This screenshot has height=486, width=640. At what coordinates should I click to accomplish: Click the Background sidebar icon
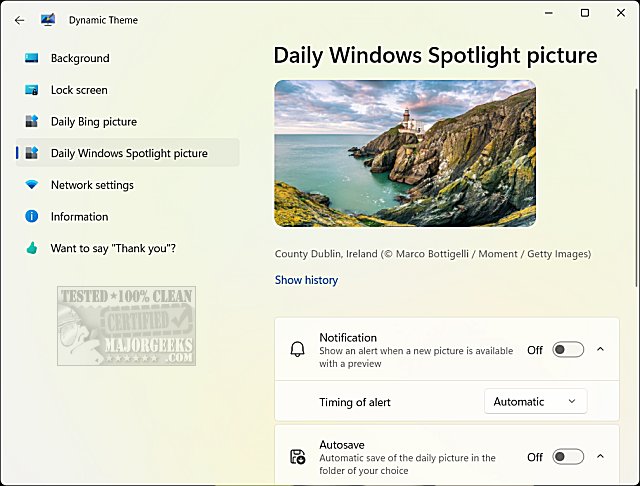pyautogui.click(x=31, y=59)
